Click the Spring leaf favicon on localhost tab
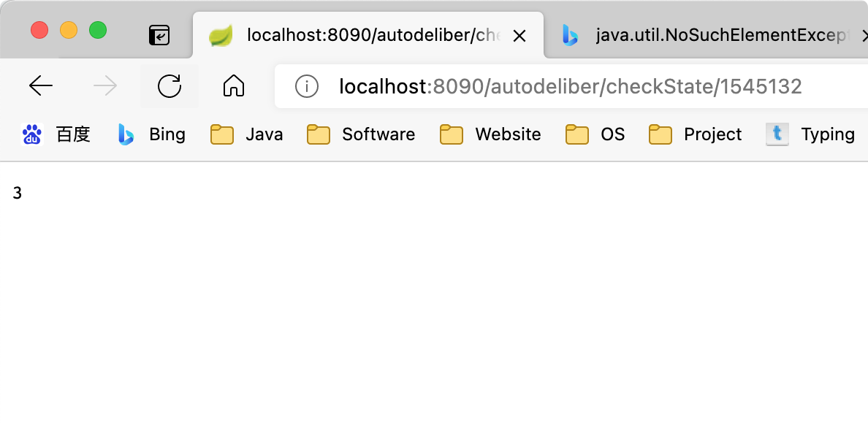 point(220,36)
